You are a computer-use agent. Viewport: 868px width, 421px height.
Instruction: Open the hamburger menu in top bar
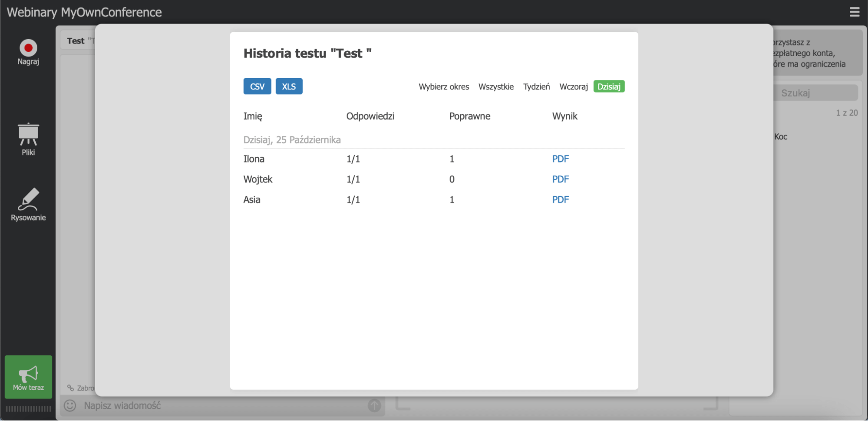tap(854, 12)
